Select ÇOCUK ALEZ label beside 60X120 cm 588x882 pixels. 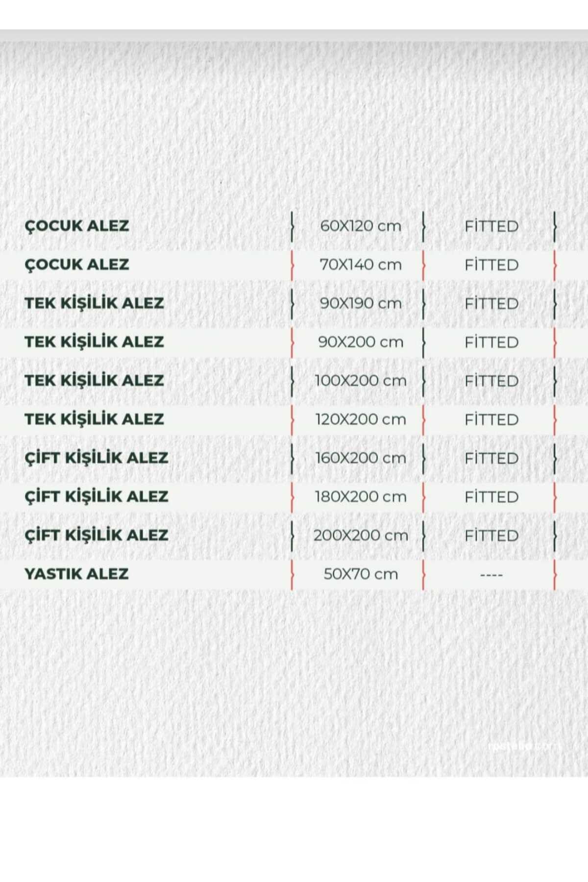(x=77, y=226)
